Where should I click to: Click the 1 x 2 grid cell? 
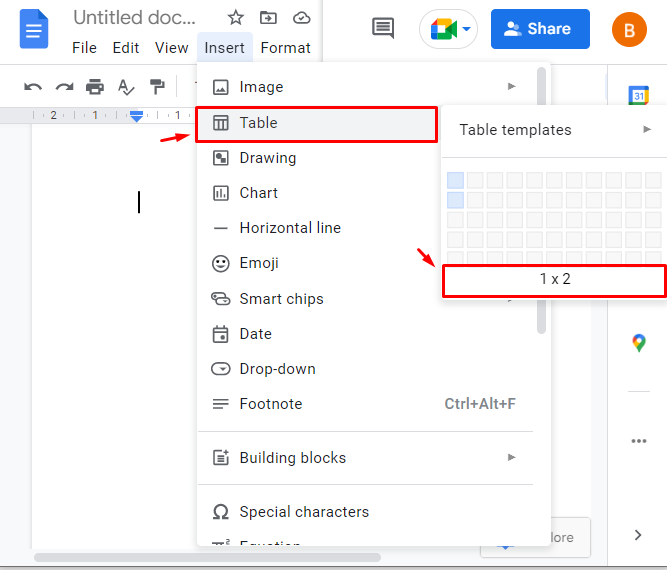click(455, 200)
